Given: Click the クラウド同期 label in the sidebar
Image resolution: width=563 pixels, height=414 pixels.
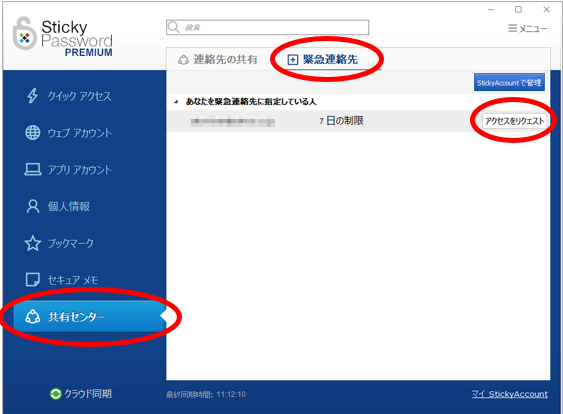Looking at the screenshot, I should 88,394.
